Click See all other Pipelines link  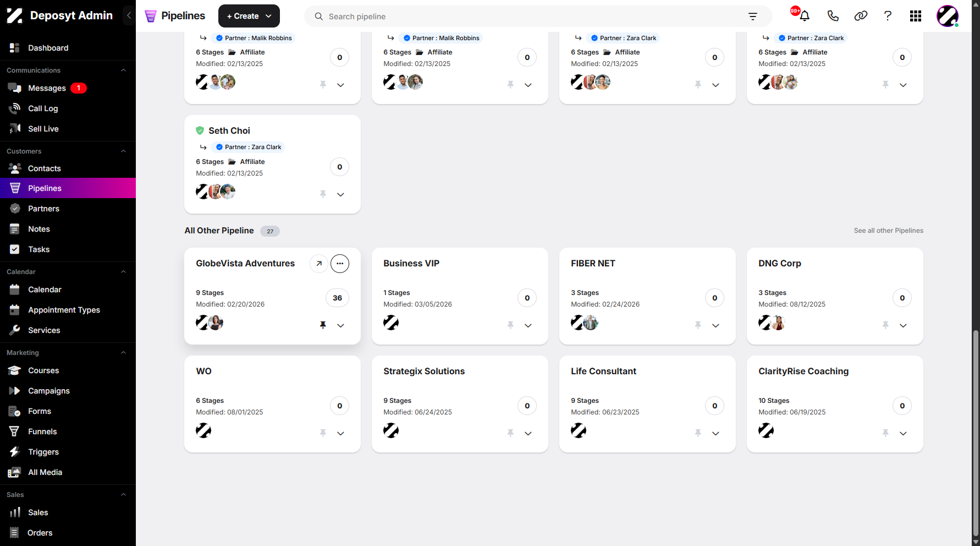point(888,231)
